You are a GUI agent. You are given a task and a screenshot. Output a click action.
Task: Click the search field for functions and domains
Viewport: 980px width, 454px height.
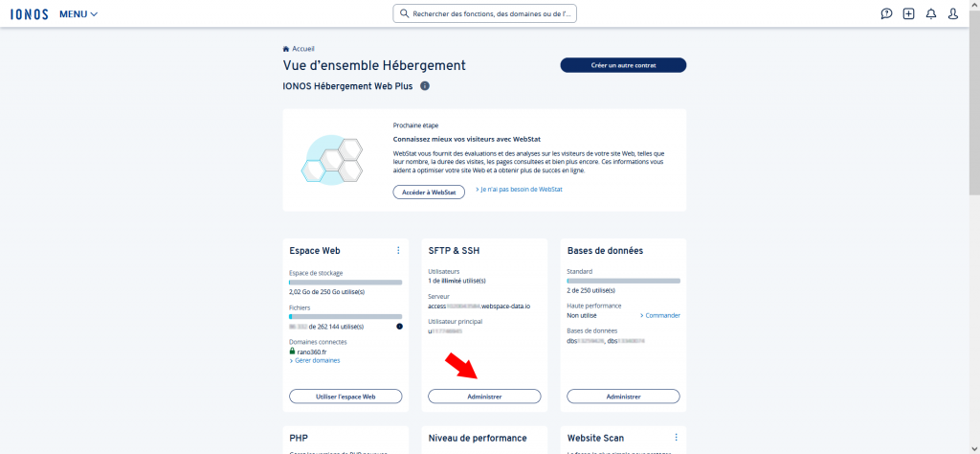click(x=485, y=13)
